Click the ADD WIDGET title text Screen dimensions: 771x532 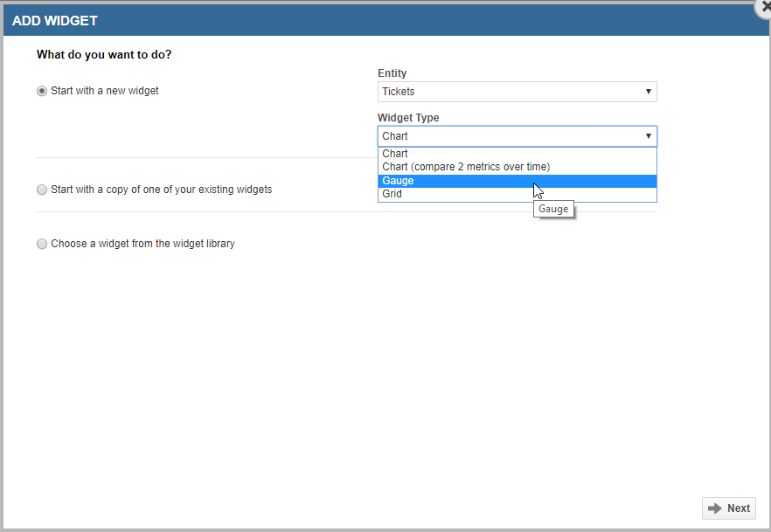[55, 21]
